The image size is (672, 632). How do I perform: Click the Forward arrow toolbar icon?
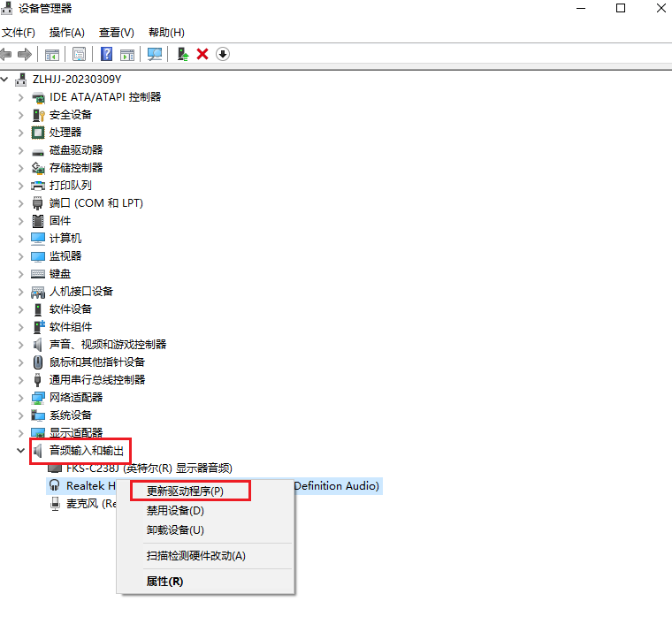[x=25, y=54]
